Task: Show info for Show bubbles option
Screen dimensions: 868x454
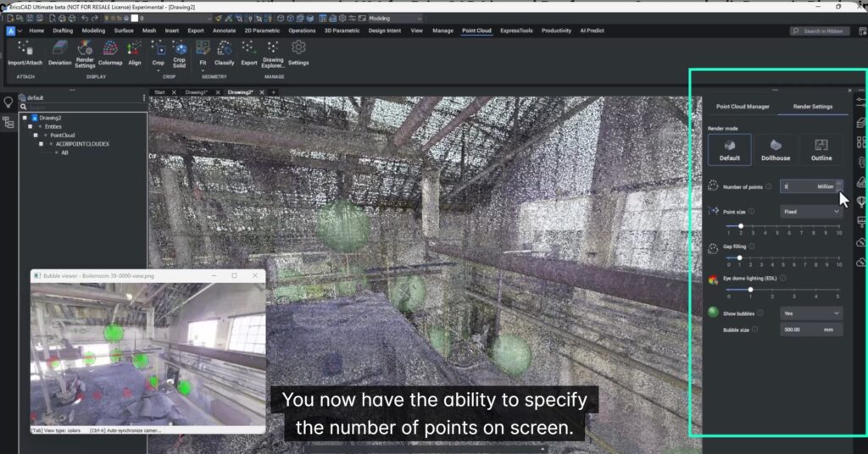Action: tap(760, 313)
